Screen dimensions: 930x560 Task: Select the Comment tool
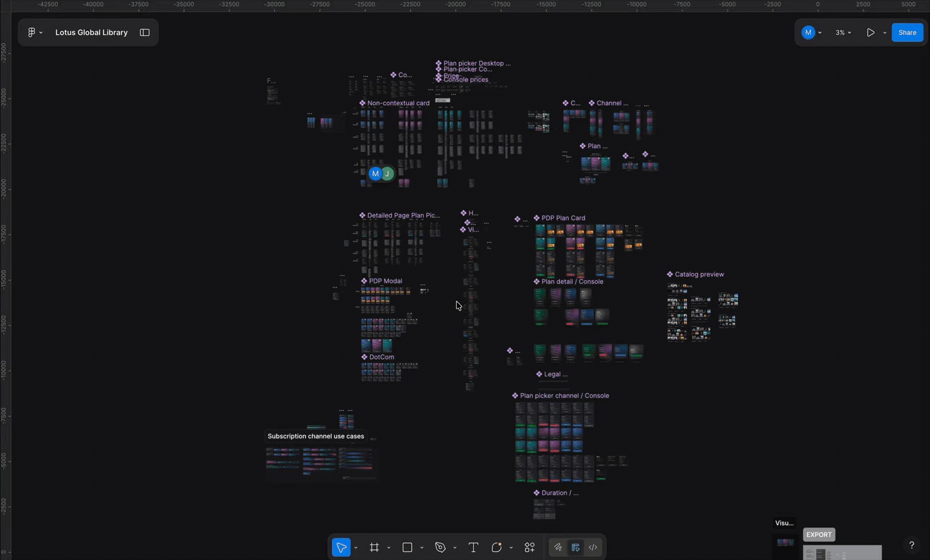pos(496,547)
